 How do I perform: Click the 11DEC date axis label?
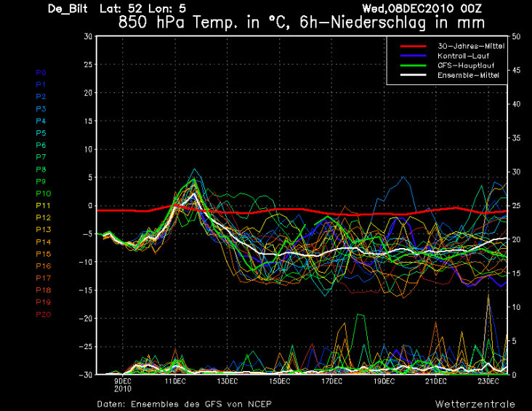click(x=175, y=381)
